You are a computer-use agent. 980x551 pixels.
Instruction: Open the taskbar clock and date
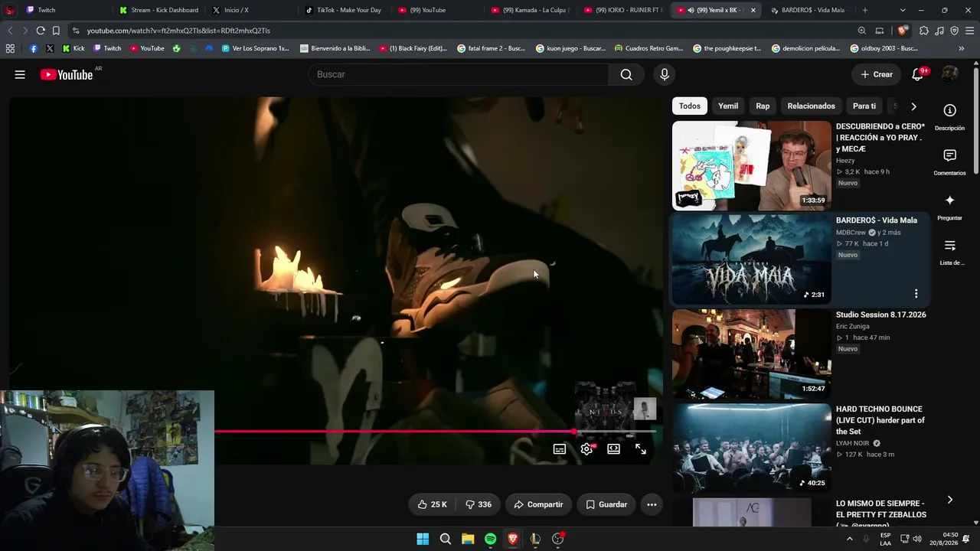[943, 539]
